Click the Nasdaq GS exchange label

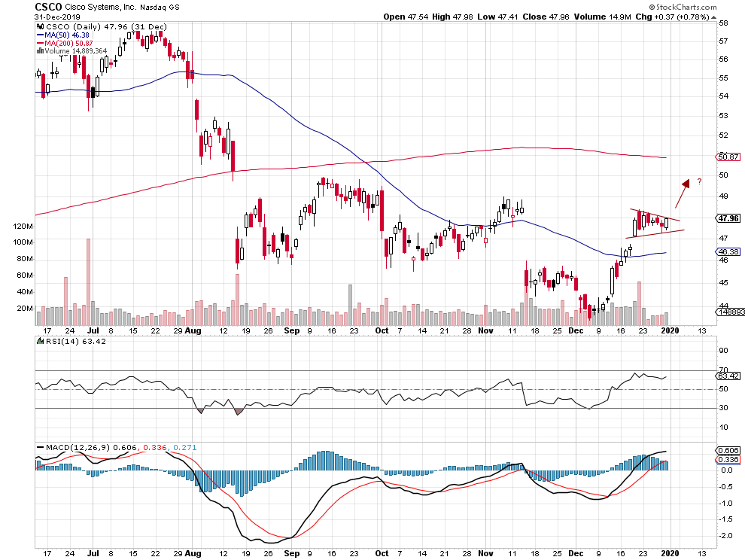coord(160,8)
